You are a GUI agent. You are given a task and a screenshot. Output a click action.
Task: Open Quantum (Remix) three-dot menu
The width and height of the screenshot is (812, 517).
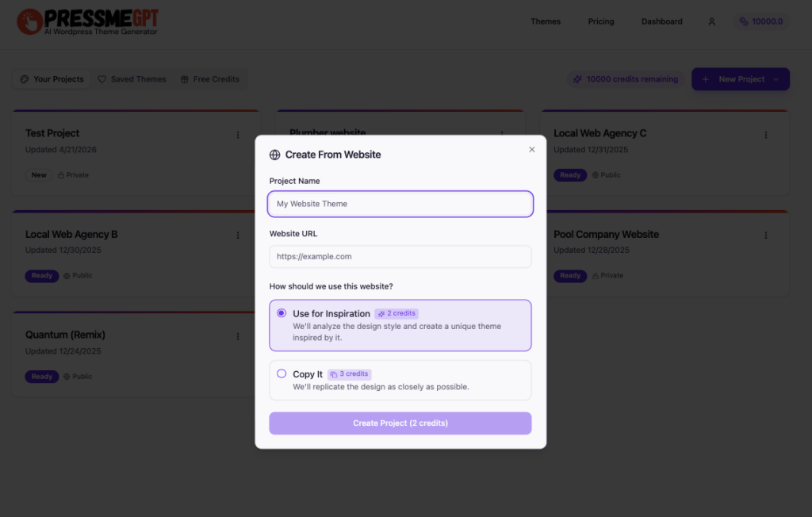(238, 336)
